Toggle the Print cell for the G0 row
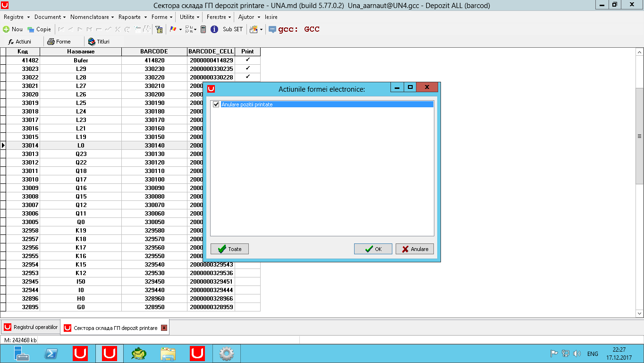644x363 pixels. coord(247,307)
